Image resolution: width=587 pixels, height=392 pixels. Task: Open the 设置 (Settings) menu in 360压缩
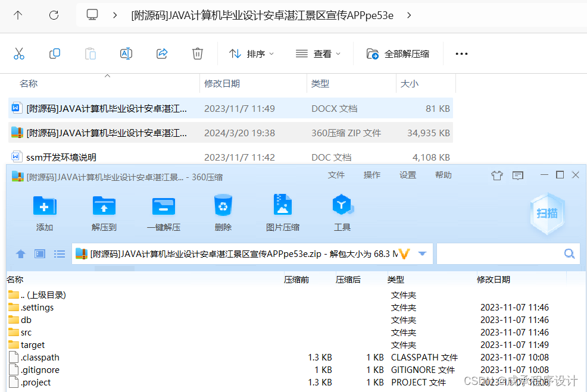tap(408, 175)
